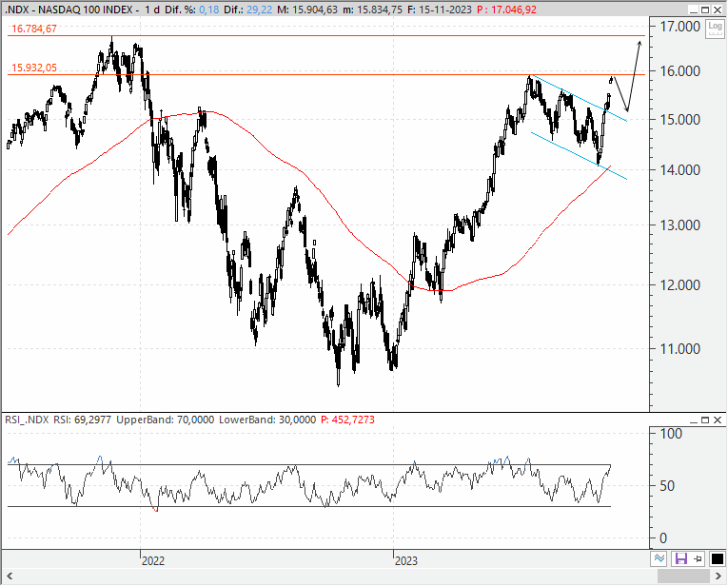728x586 pixels.
Task: Click the 16.784,67 resistance level label
Action: pyautogui.click(x=34, y=29)
